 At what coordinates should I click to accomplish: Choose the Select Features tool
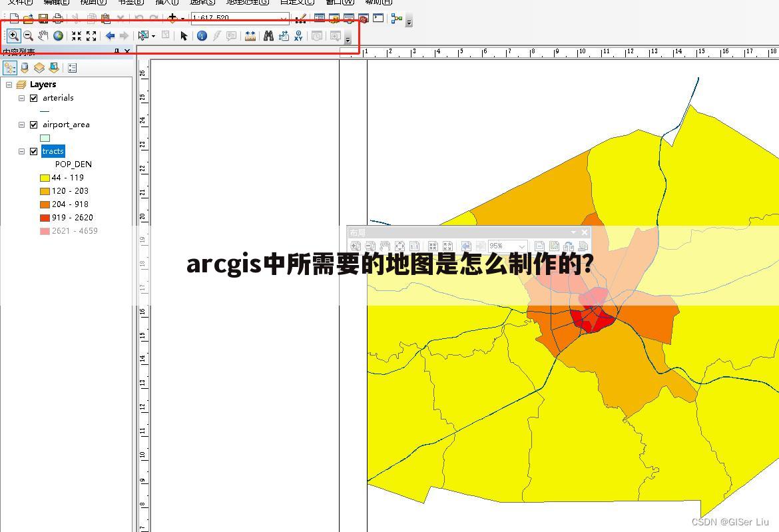(x=143, y=36)
